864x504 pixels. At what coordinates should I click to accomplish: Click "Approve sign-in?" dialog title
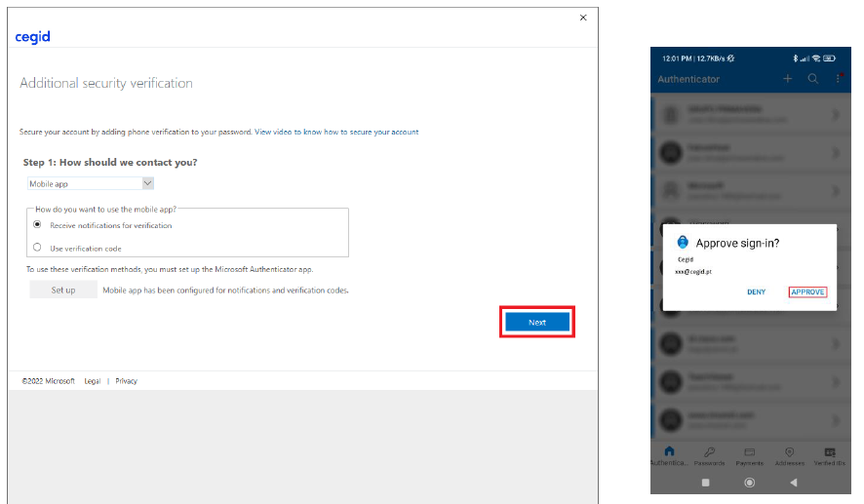737,244
